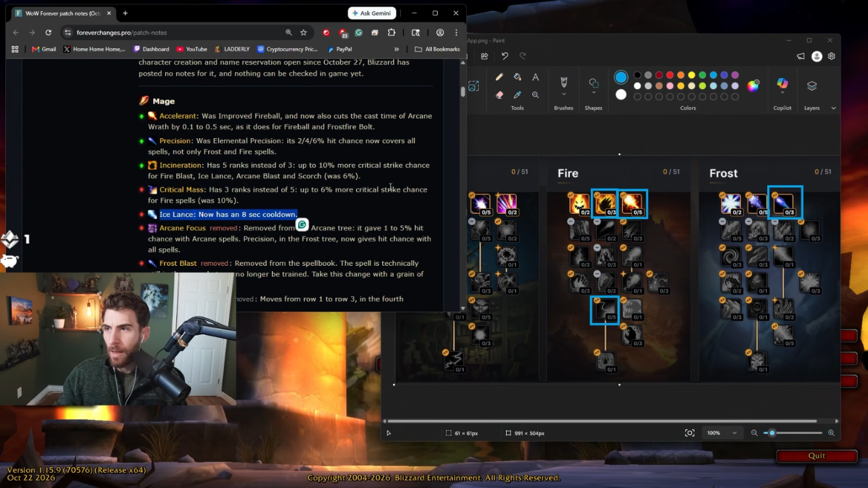Show hidden bookmarks with the double chevron
Screen dimensions: 868x488
(396, 49)
